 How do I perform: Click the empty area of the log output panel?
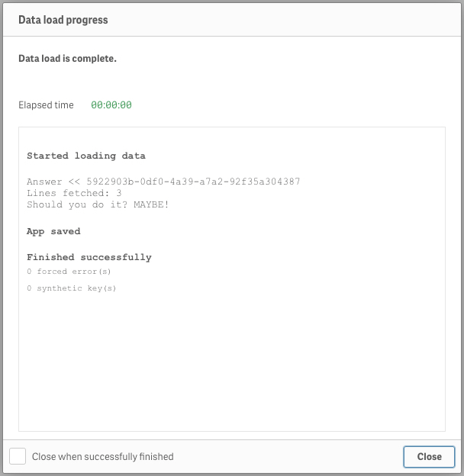coord(232,362)
